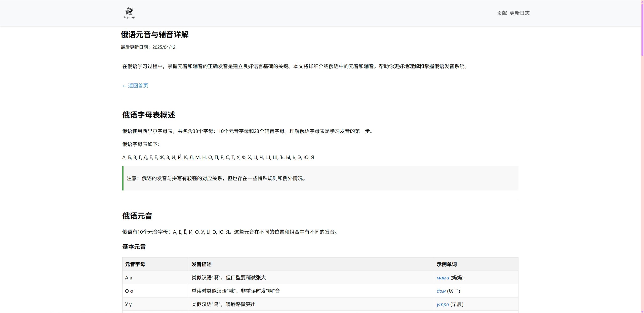Click the green-bordered 注意 note block

click(319, 178)
